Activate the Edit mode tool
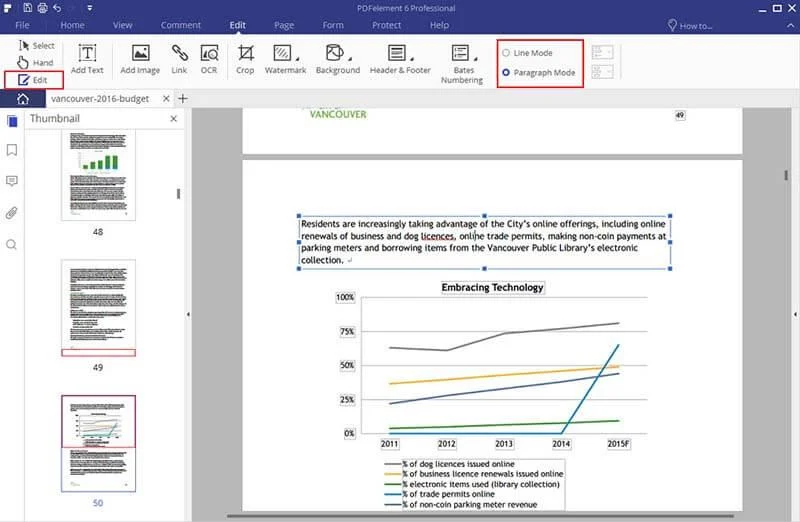 click(34, 80)
